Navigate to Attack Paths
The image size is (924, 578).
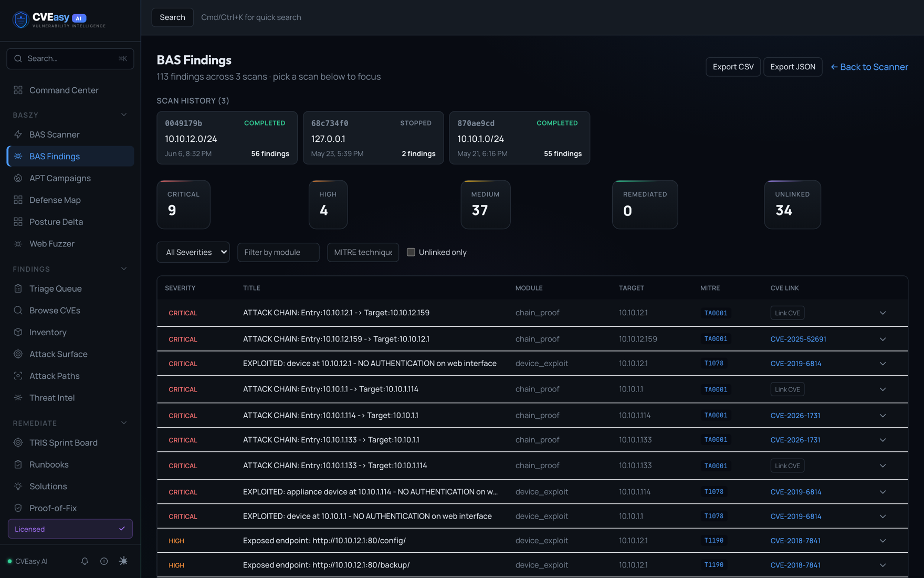click(x=70, y=376)
